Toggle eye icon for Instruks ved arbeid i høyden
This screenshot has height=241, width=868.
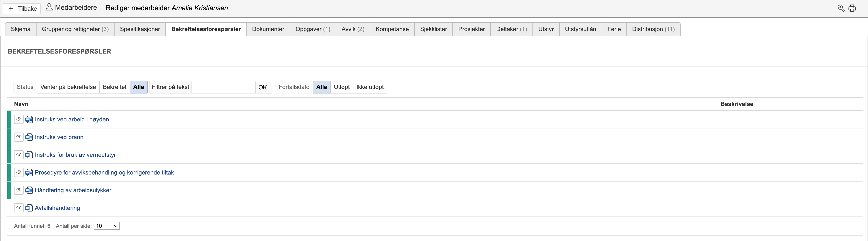[19, 119]
